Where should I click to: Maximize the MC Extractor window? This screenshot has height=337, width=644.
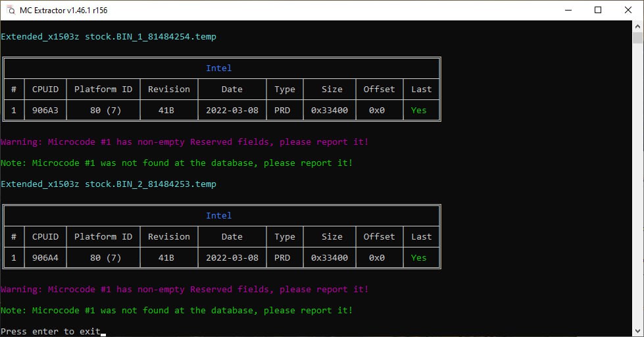(x=598, y=11)
